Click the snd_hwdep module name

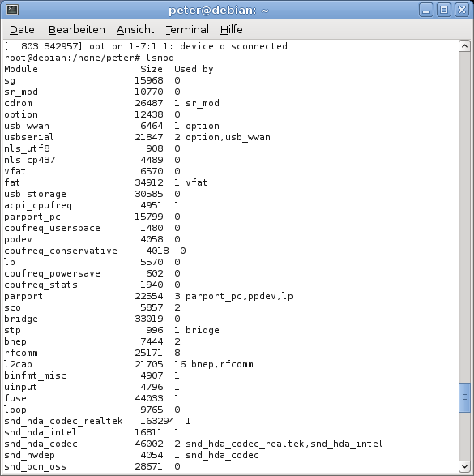tap(29, 455)
